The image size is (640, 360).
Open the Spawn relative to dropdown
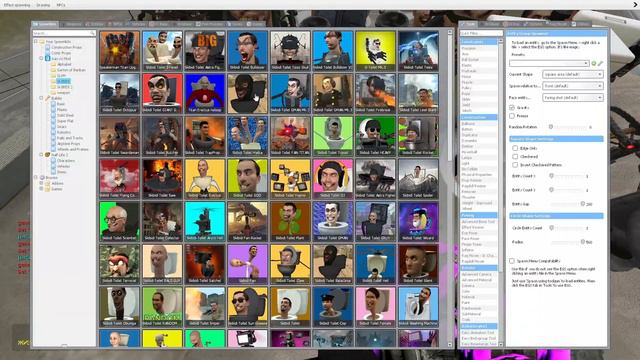point(573,86)
